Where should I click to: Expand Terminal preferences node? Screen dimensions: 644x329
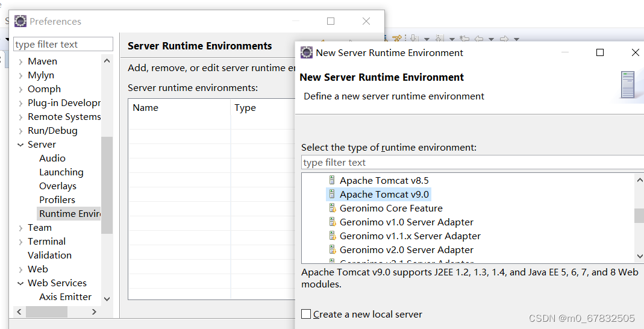click(20, 242)
